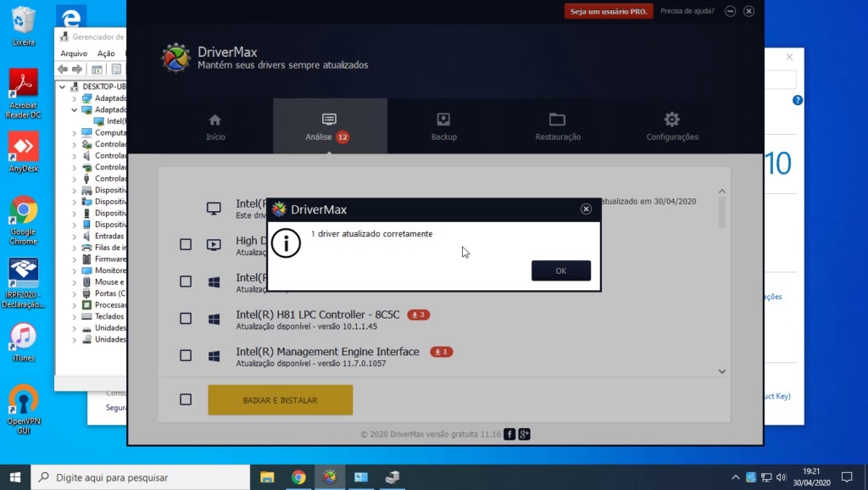Open the Configurações gear tab
Image resolution: width=868 pixels, height=490 pixels.
pos(672,127)
